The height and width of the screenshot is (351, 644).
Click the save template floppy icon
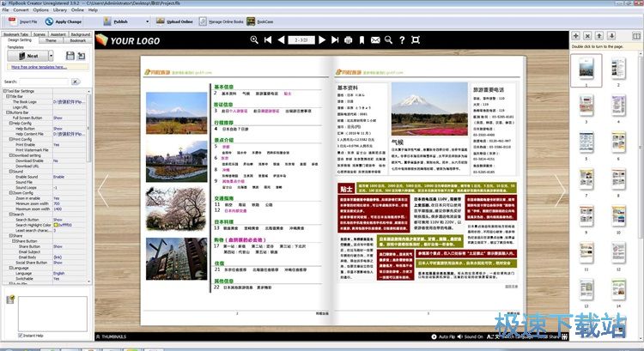pyautogui.click(x=70, y=56)
